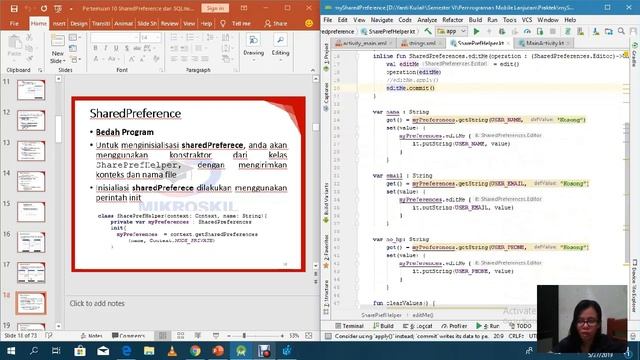This screenshot has width=640, height=360.
Task: Open the Profiler tool window
Action: click(x=454, y=326)
